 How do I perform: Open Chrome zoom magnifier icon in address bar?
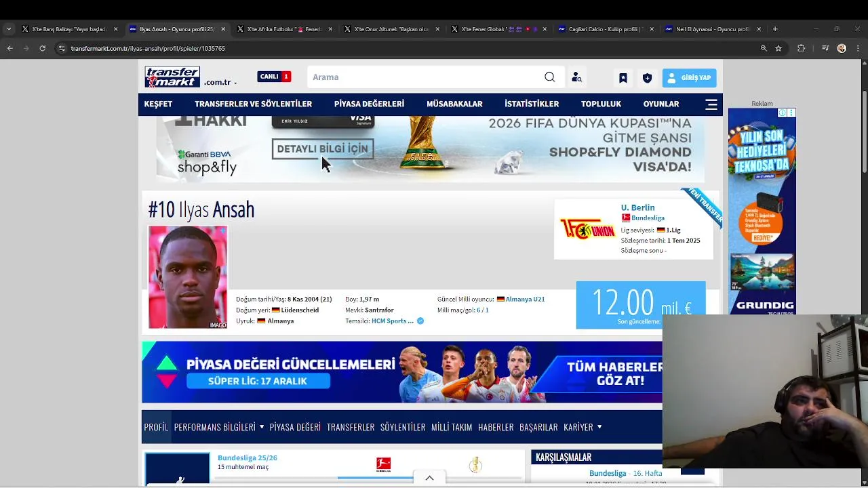click(764, 48)
